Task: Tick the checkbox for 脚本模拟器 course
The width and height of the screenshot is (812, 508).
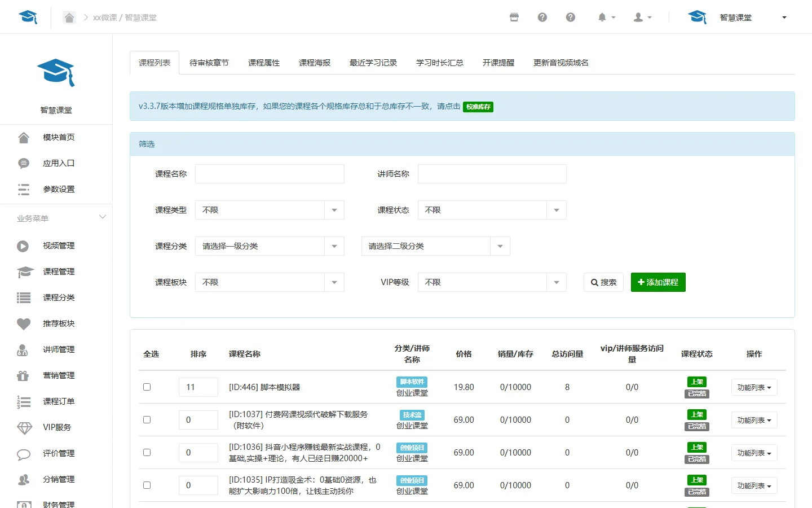Action: (147, 387)
